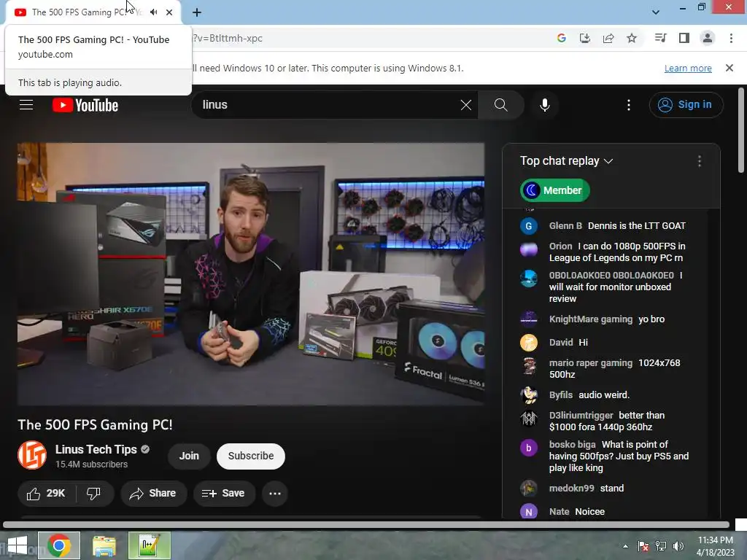Expand the Top chat replay dropdown
This screenshot has width=747, height=560.
pyautogui.click(x=566, y=161)
